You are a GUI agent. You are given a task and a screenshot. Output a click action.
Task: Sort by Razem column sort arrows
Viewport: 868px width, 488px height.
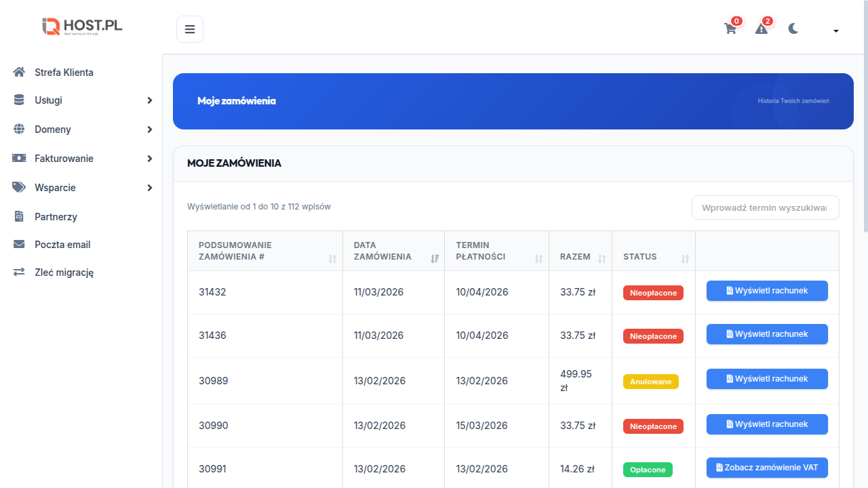tap(601, 259)
